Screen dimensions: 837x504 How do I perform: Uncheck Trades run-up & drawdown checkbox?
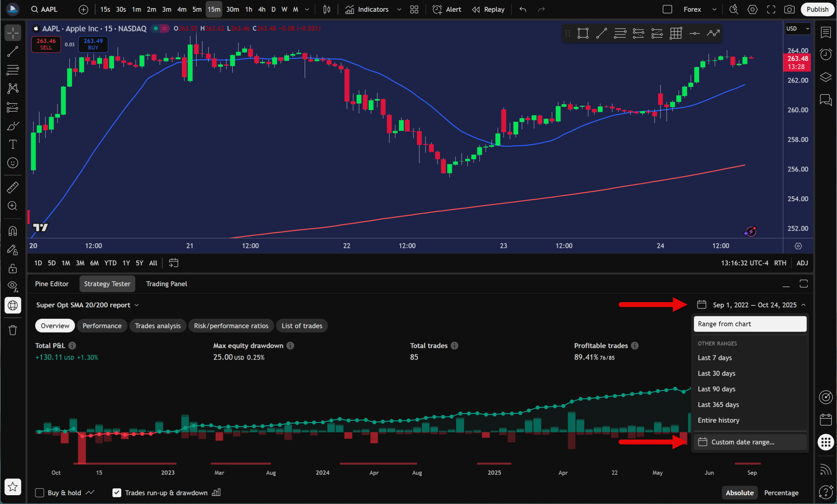pos(116,493)
